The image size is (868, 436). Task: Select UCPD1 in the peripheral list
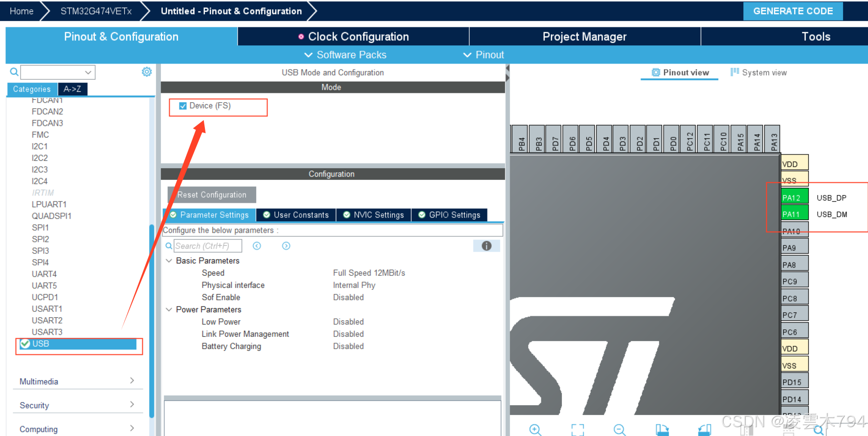(45, 297)
